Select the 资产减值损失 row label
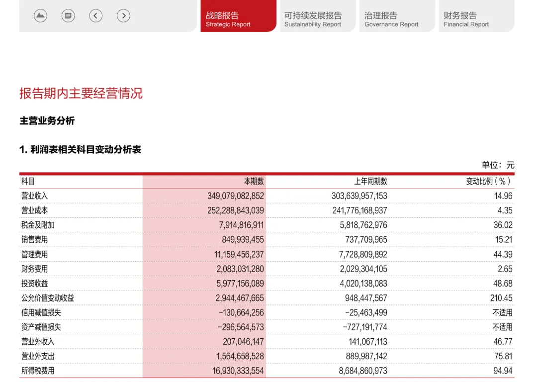The height and width of the screenshot is (392, 537). [41, 327]
